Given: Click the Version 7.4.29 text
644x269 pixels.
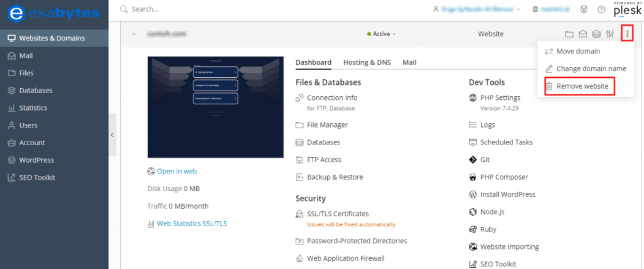Looking at the screenshot, I should (x=500, y=108).
